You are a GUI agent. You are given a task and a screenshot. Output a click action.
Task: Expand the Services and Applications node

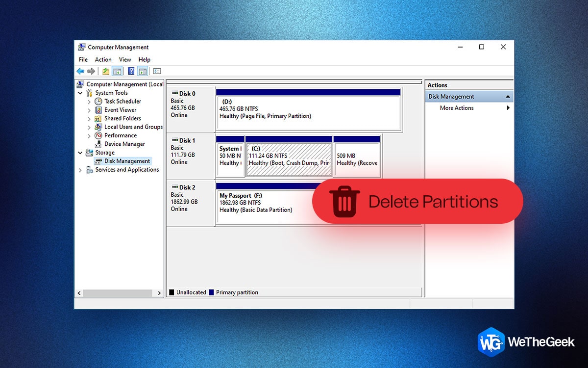pyautogui.click(x=80, y=169)
